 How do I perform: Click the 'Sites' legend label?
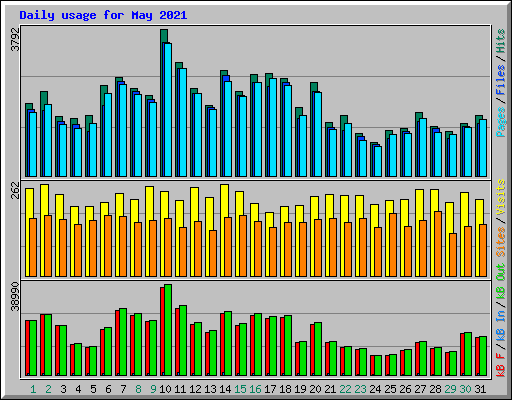pyautogui.click(x=500, y=241)
